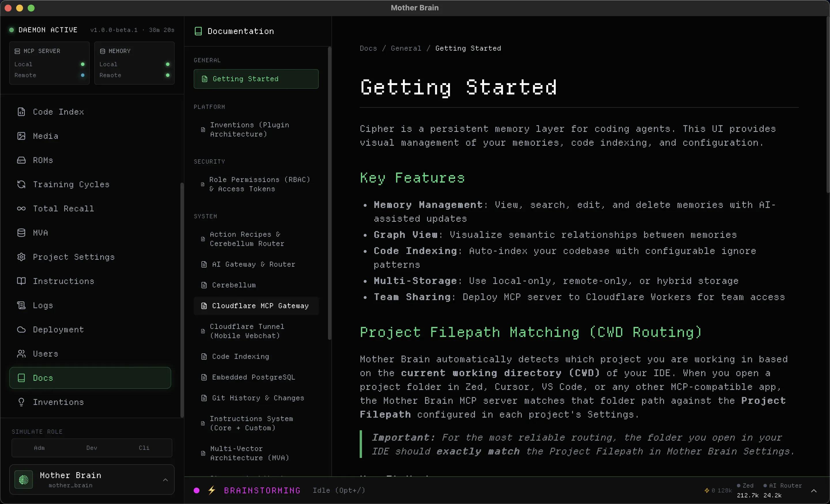Image resolution: width=830 pixels, height=504 pixels.
Task: Click the Docs breadcrumb link
Action: point(368,48)
